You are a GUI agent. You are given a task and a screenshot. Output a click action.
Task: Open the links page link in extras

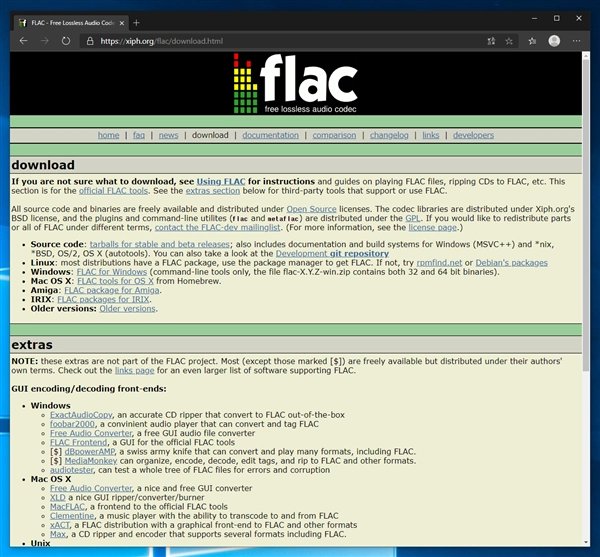134,370
